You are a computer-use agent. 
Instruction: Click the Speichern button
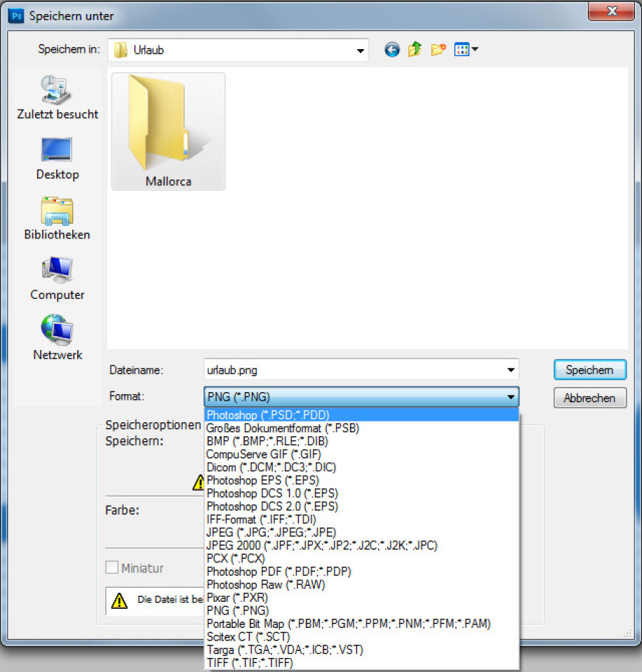coord(589,370)
